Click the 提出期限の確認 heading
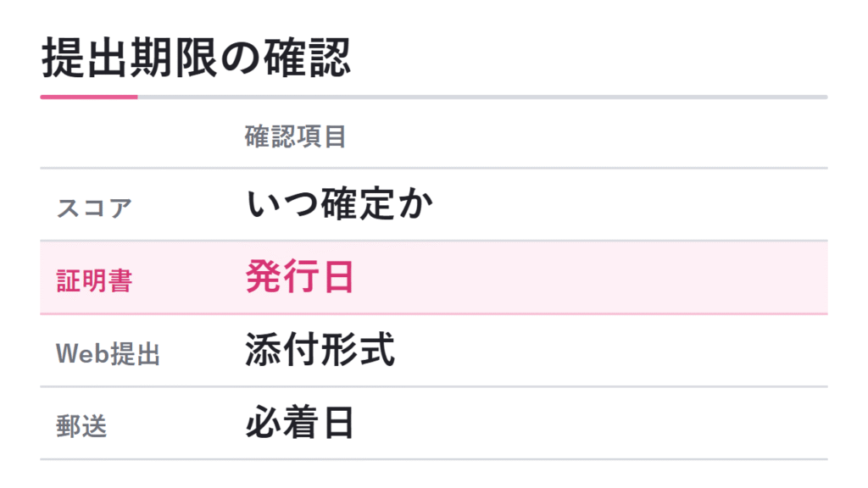868x488 pixels. point(196,58)
